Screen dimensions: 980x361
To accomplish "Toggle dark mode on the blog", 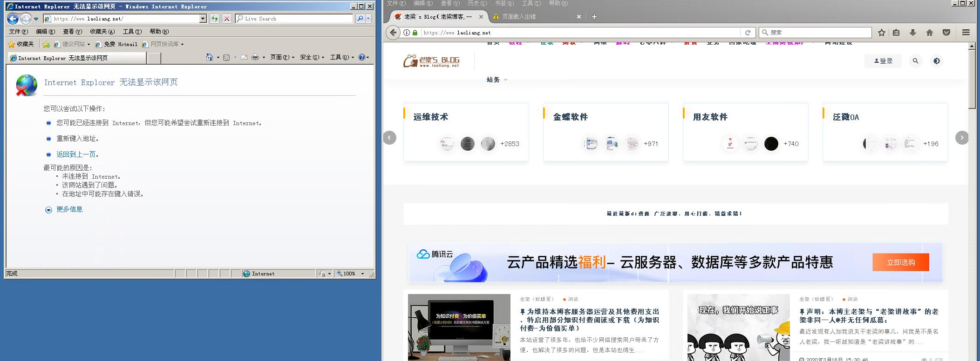I will click(936, 61).
